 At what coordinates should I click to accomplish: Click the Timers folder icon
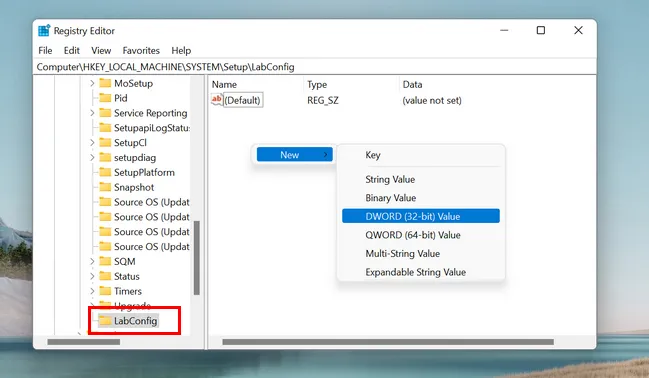point(105,291)
